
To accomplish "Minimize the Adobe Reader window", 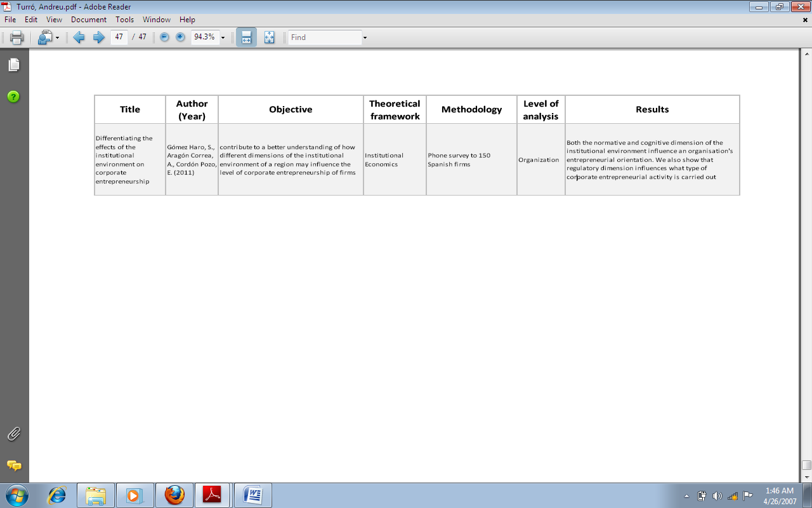I will pyautogui.click(x=759, y=6).
